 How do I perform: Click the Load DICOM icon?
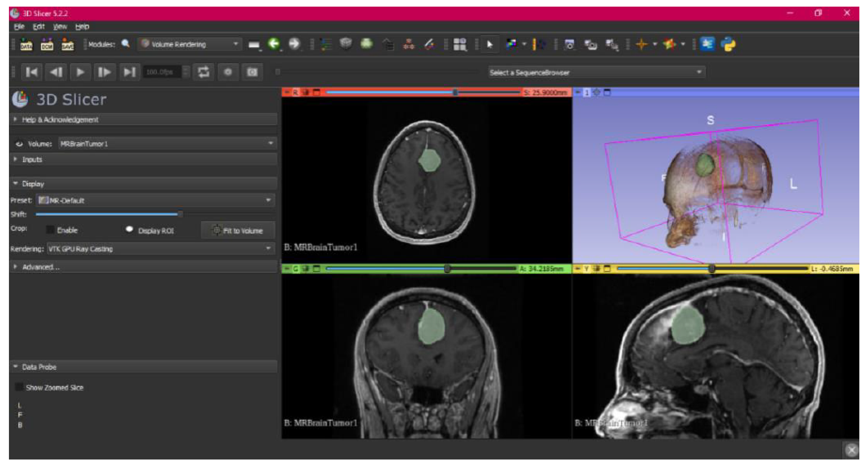coord(47,44)
